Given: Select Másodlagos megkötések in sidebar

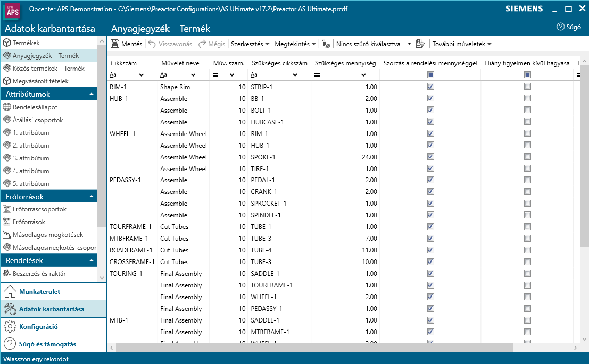Looking at the screenshot, I should click(47, 235).
